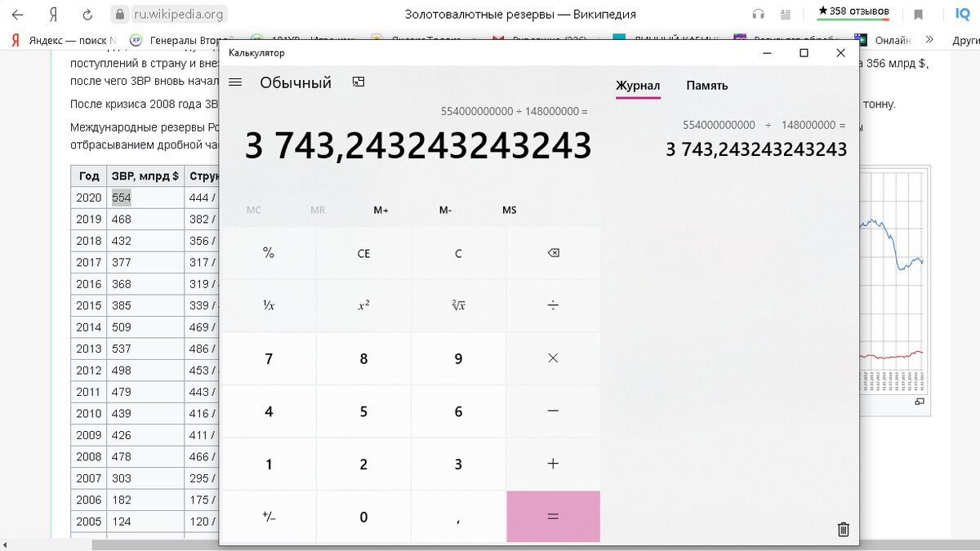The image size is (980, 551).
Task: Click the IQ icon in browser toolbar
Action: tap(962, 14)
